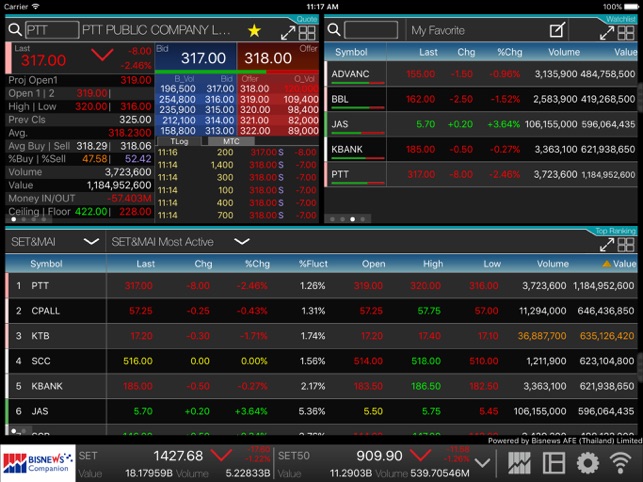Viewport: 643px width, 482px height.
Task: Tap the Carrier Wi-Fi status icon
Action: click(36, 7)
